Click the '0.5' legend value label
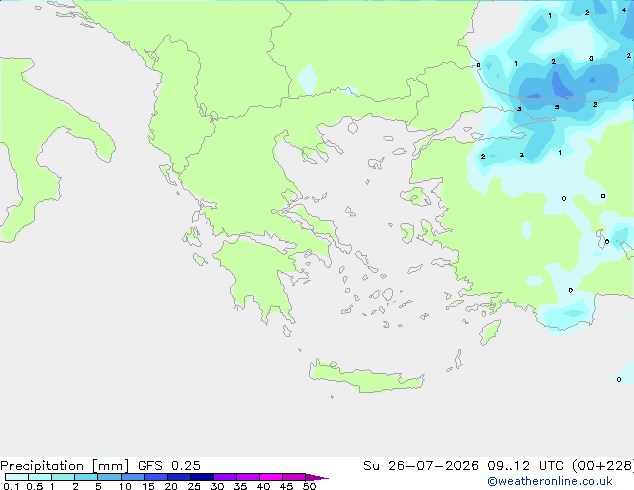 coord(34,486)
